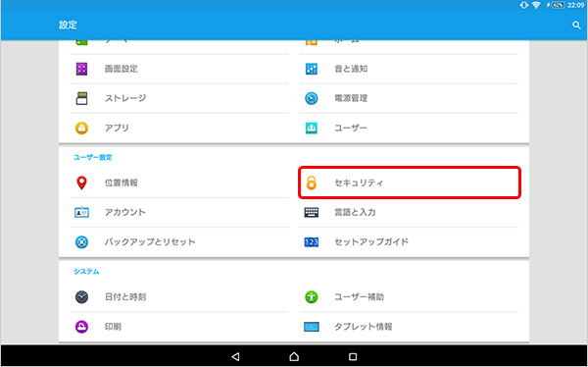588x367 pixels.
Task: Tap the red 位置情報 location pin icon
Action: [x=81, y=183]
